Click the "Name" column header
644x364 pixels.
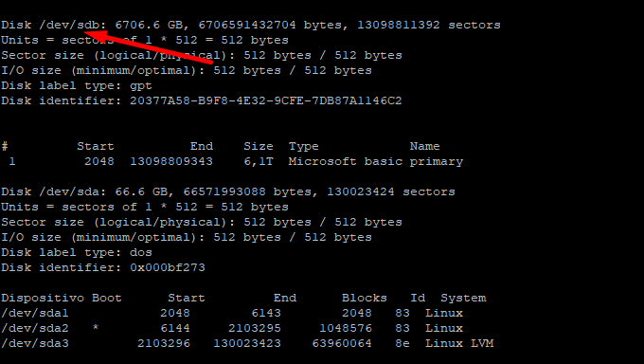pyautogui.click(x=424, y=146)
